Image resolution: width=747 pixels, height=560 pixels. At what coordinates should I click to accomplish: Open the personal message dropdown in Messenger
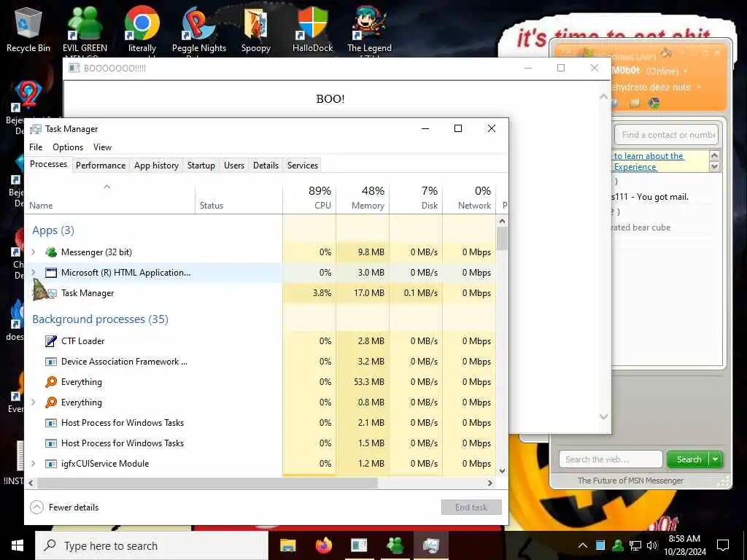point(699,87)
